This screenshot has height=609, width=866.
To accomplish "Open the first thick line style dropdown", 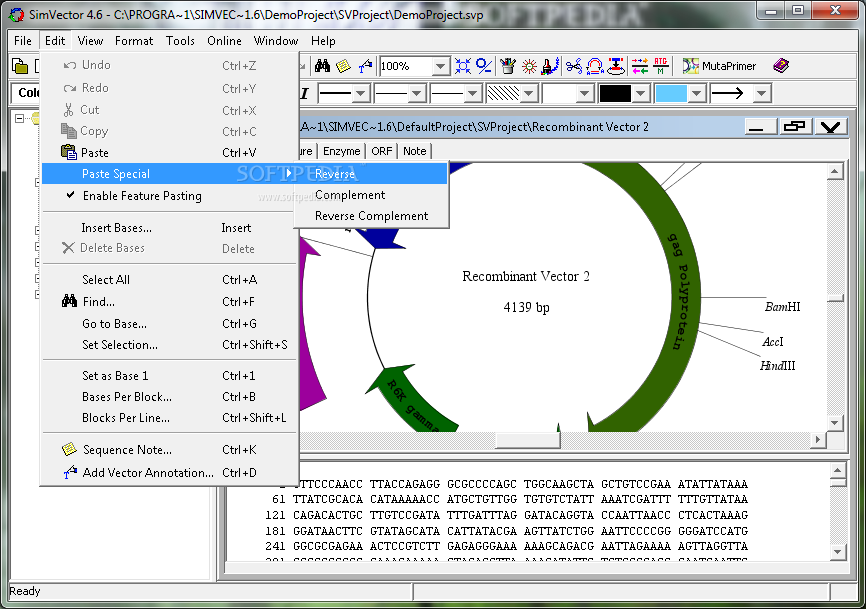I will coord(361,93).
